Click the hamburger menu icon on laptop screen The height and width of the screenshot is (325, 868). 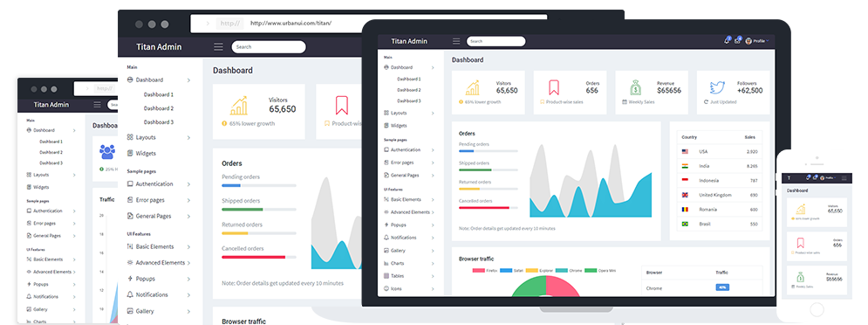tap(456, 41)
